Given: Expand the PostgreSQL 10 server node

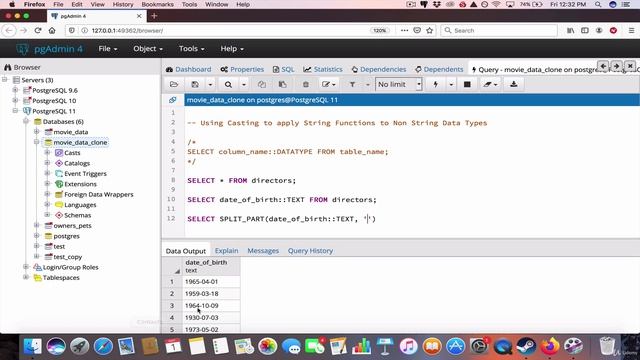Looking at the screenshot, I should 16,101.
